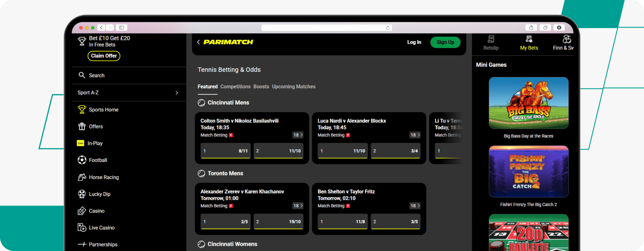Click the Casino dice icon
Screen dimensions: 644x251
[82, 211]
